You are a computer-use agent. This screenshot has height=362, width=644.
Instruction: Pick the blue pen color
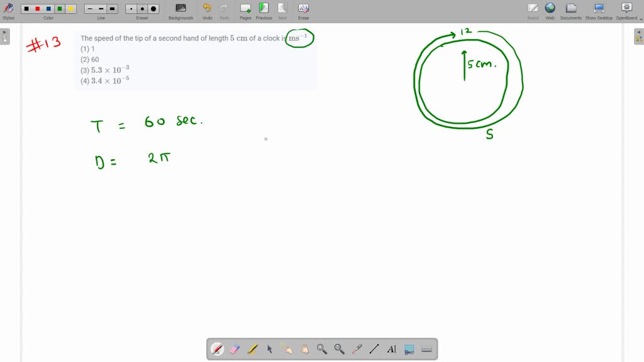[x=48, y=9]
